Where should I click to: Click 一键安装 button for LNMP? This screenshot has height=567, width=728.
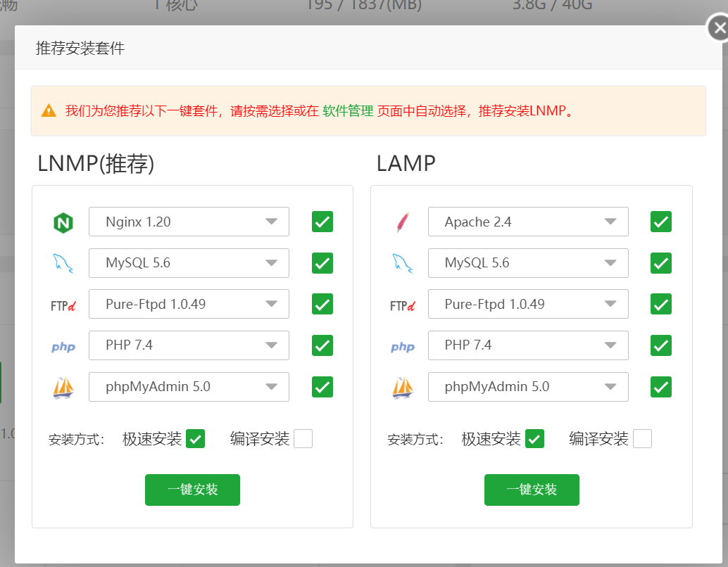point(192,490)
